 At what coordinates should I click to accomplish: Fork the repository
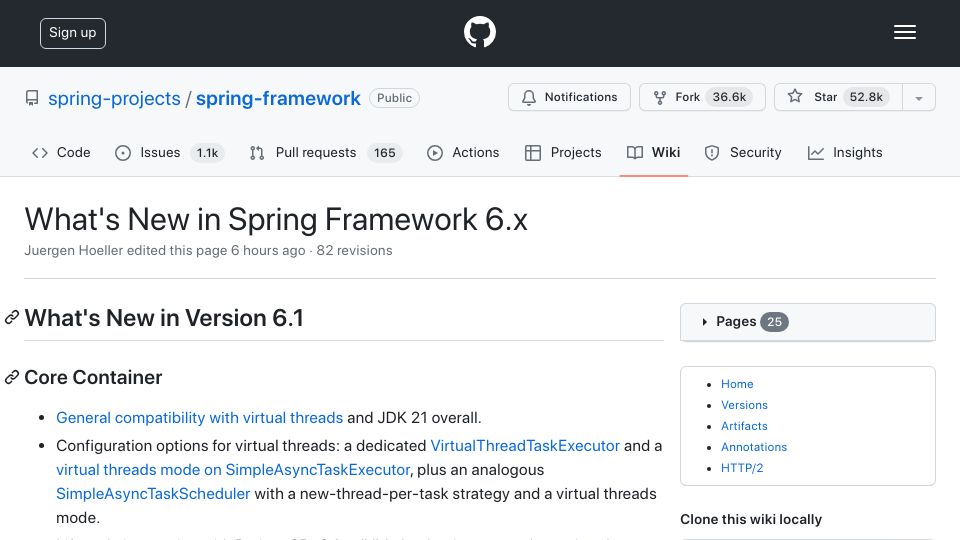(702, 97)
